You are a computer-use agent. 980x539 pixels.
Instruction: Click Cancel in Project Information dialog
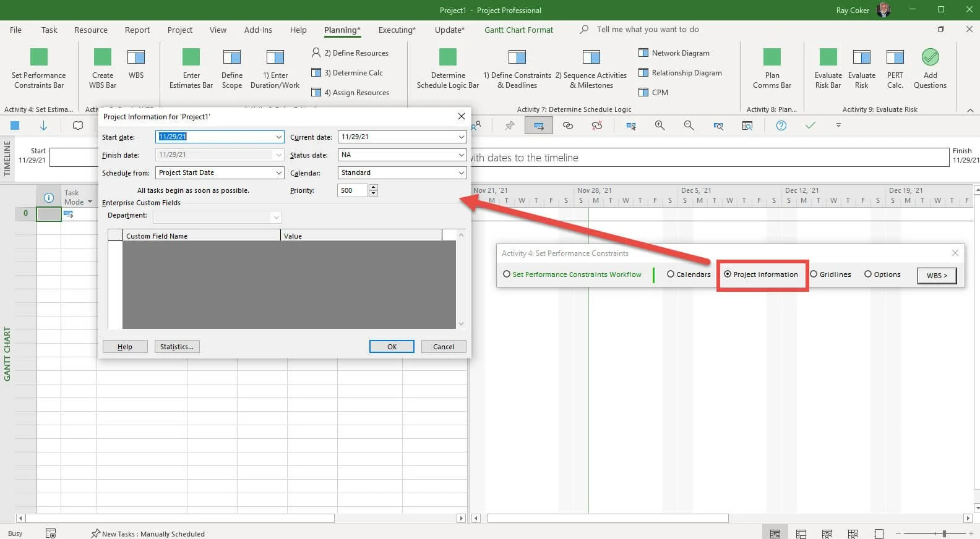pos(444,347)
